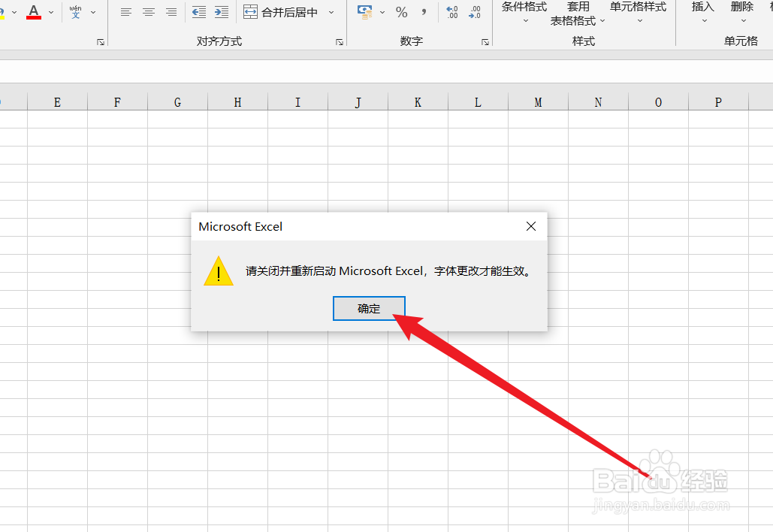Select column I header
Screen dimensions: 773x532
(297, 102)
